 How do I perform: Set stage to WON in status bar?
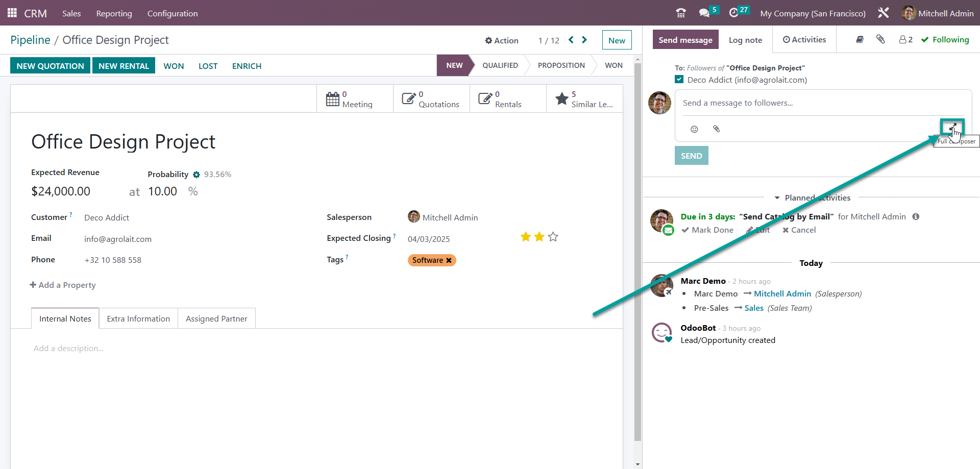[x=614, y=65]
